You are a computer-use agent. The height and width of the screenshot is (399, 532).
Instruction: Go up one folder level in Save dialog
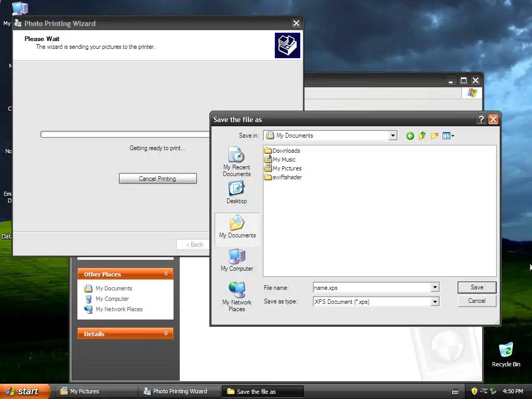click(422, 136)
